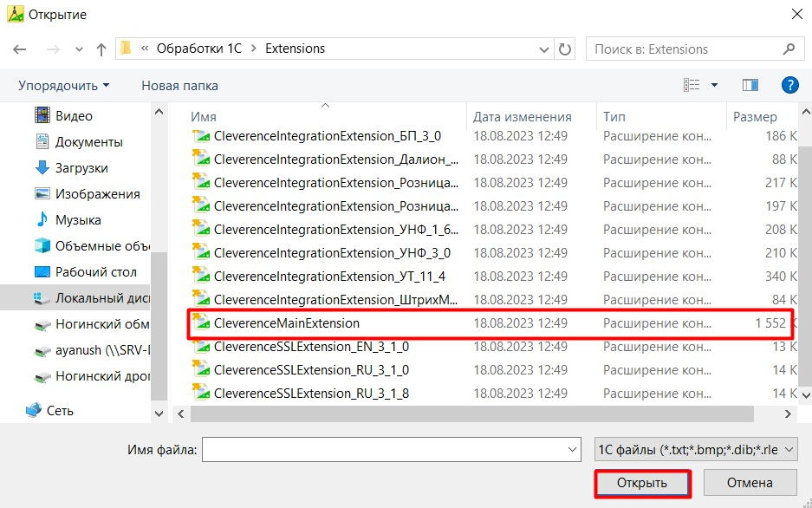The width and height of the screenshot is (812, 508).
Task: Click the horizontal scrollbar of file list
Action: (471, 414)
